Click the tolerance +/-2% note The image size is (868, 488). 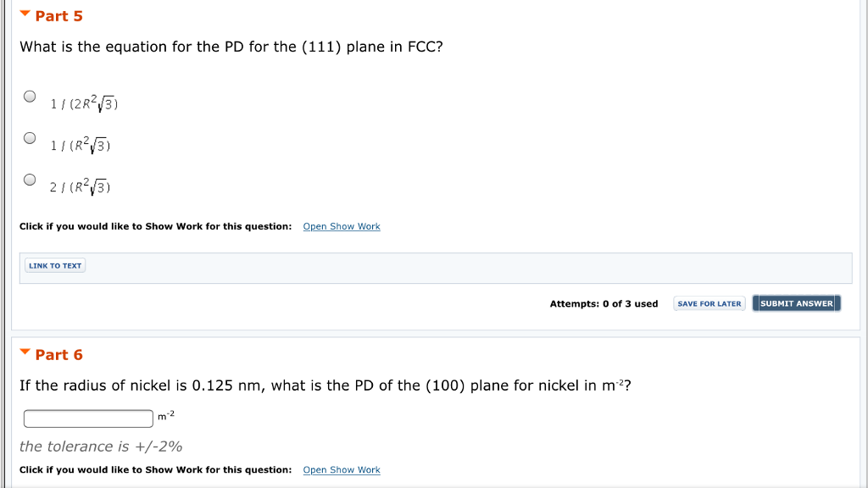[x=101, y=446]
